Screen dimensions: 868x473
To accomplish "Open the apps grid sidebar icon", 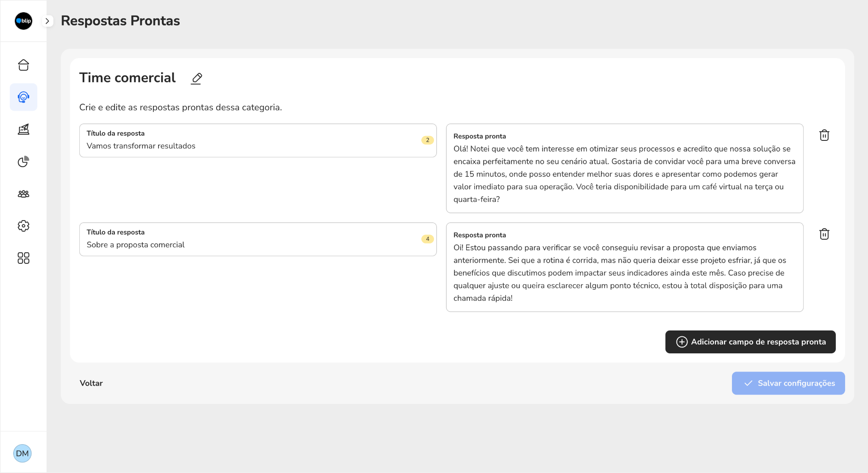I will 23,258.
